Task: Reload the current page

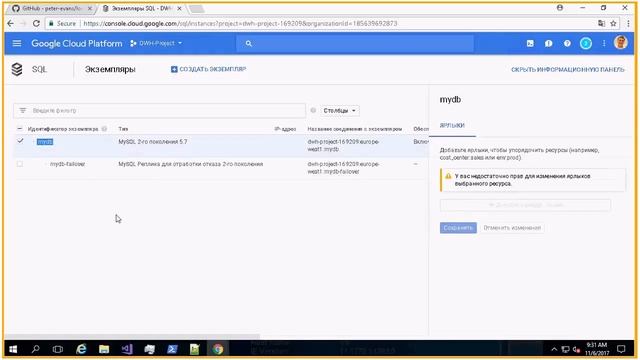Action: coord(36,24)
